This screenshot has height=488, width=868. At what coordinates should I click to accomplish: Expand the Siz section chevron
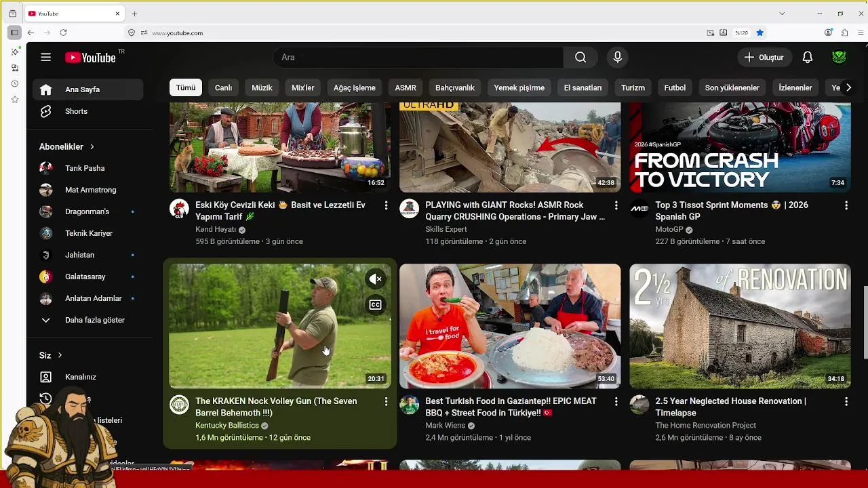click(x=60, y=355)
